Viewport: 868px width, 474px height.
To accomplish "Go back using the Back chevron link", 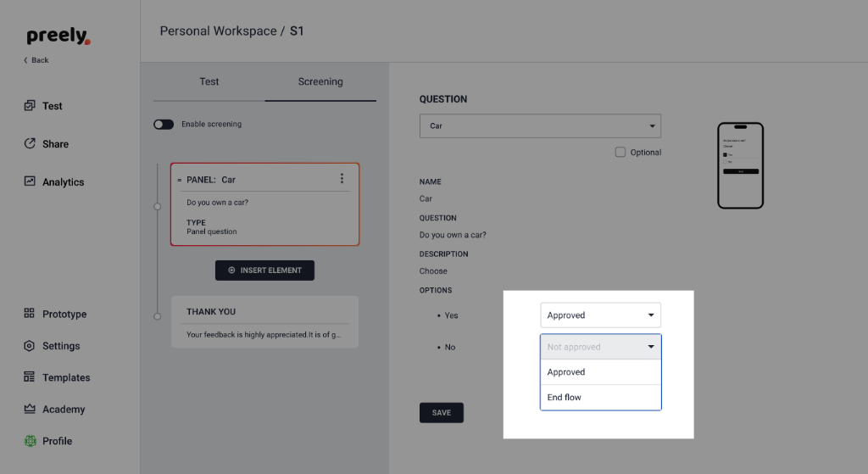I will 36,60.
